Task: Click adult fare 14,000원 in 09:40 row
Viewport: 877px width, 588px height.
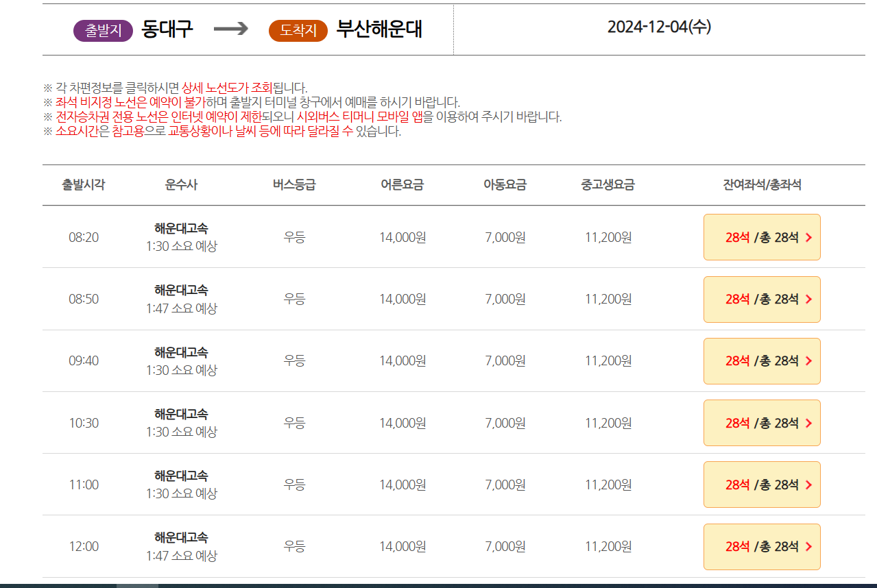Action: pyautogui.click(x=403, y=360)
